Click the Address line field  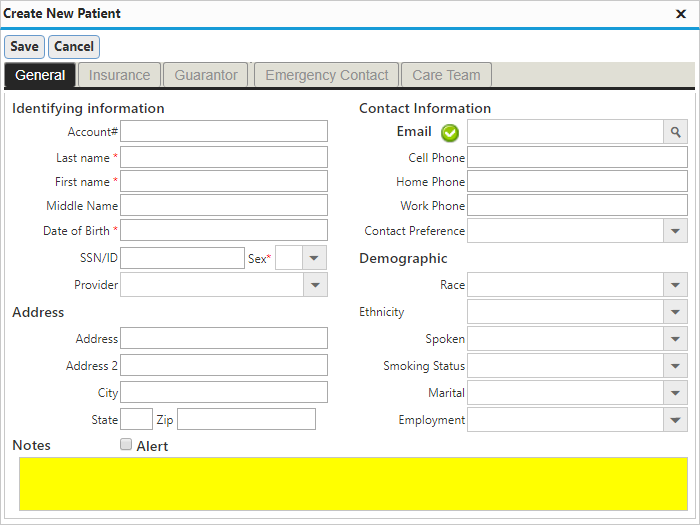tap(224, 338)
